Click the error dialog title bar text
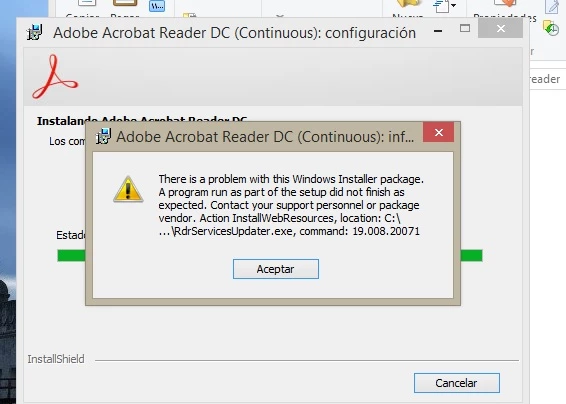Viewport: 566px width, 404px height. tap(265, 136)
